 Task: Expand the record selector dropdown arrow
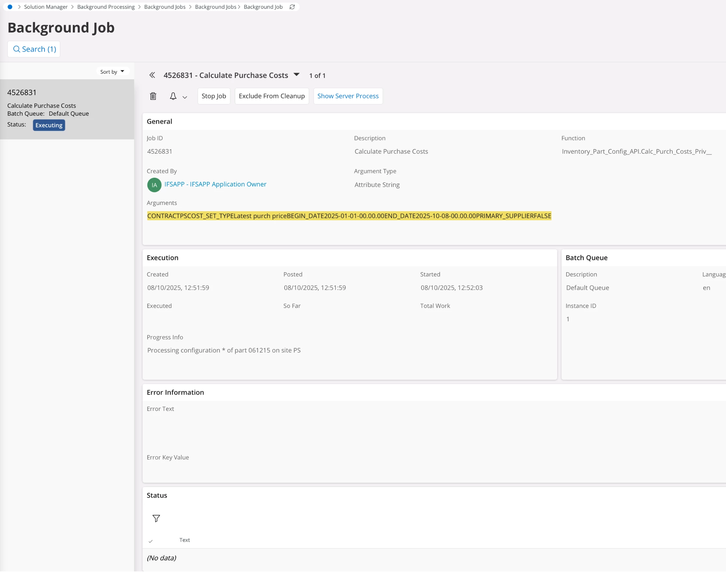tap(296, 75)
